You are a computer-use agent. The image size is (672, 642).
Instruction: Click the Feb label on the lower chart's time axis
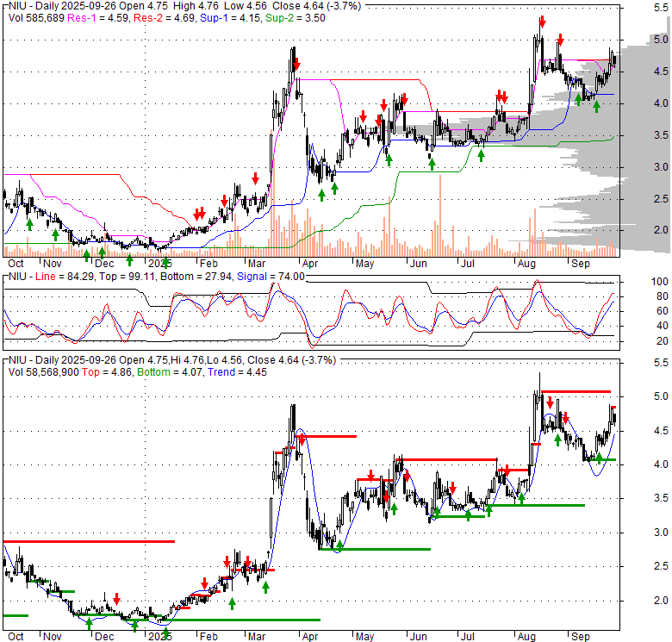(208, 637)
